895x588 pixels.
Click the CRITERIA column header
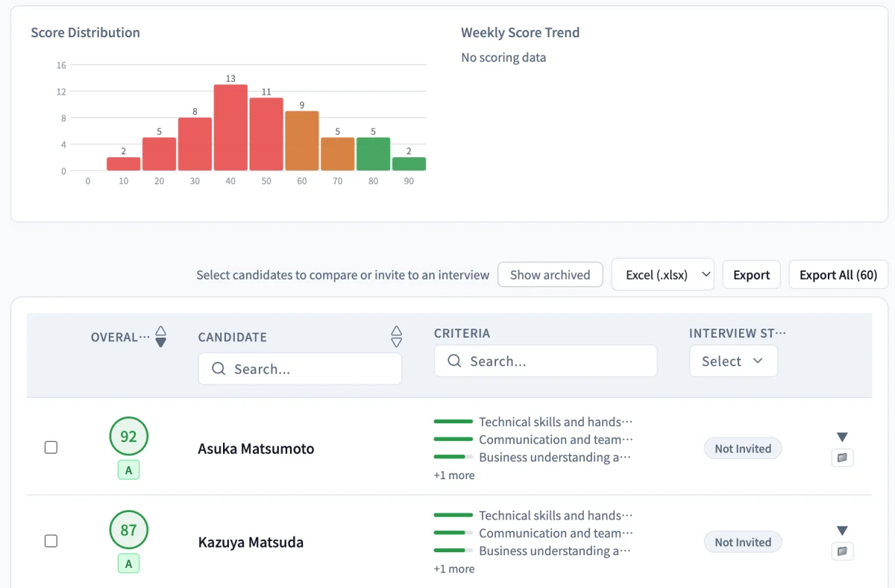pyautogui.click(x=462, y=333)
